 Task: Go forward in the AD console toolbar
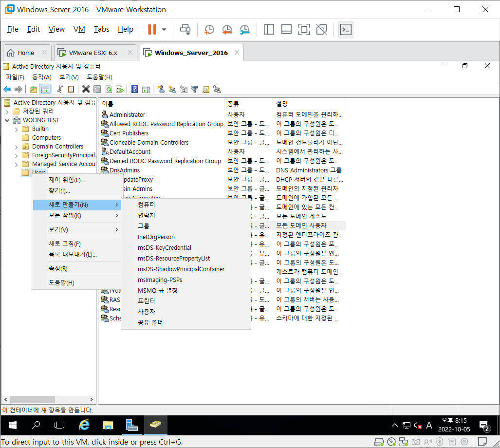pyautogui.click(x=19, y=89)
